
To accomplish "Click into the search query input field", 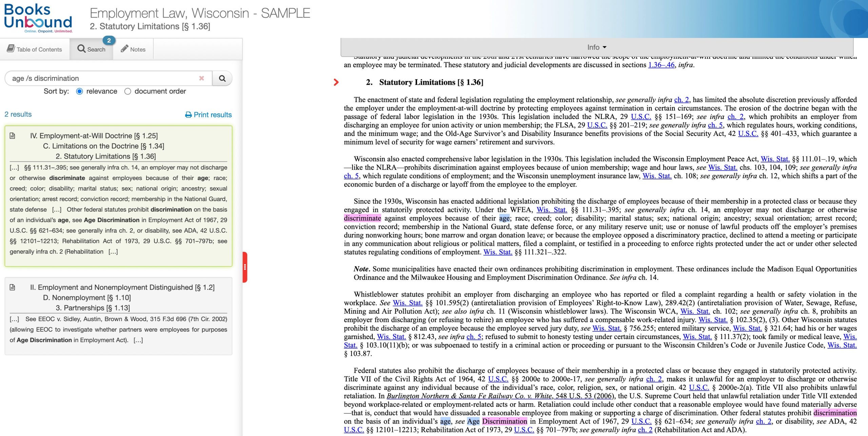I will tap(103, 78).
